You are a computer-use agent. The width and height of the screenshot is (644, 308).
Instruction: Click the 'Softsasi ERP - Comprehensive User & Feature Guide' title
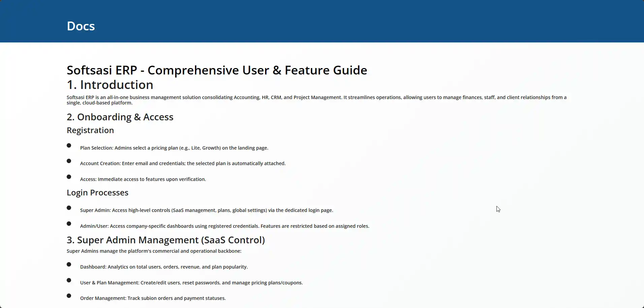[217, 70]
